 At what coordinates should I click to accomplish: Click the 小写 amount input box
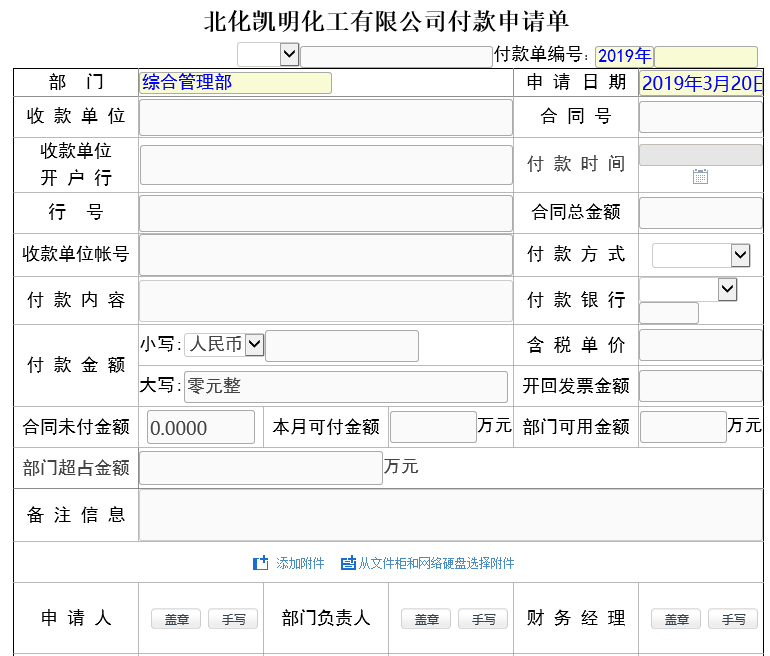pos(341,346)
